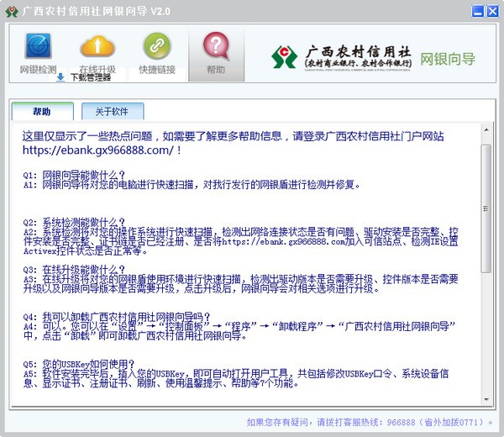
Task: Minimize the 网银向导 window
Action: [x=478, y=11]
